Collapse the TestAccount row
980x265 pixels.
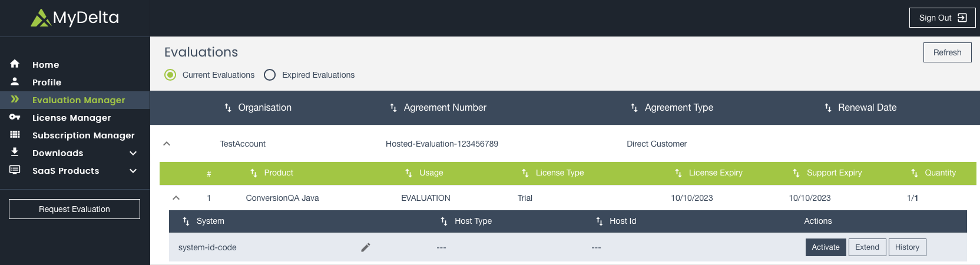tap(167, 144)
